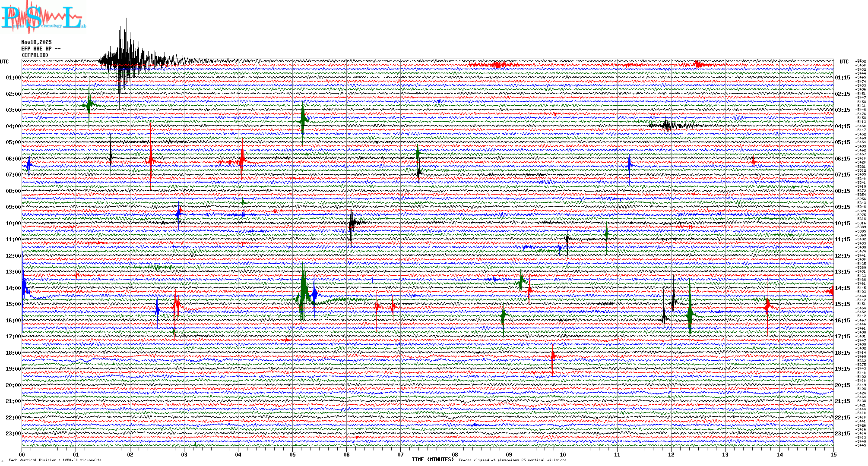Click the Traces clipped footnote text
The height and width of the screenshot is (466, 868).
(x=512, y=460)
